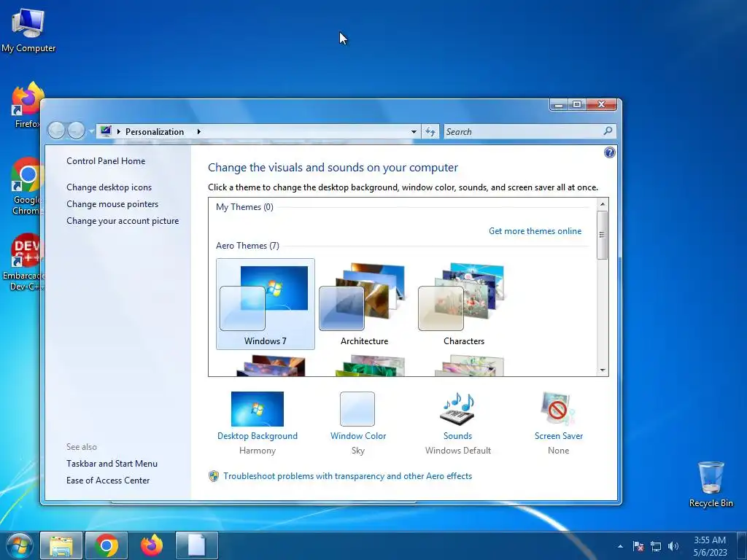Click the themes list scrollbar thumb
The image size is (747, 560).
[x=602, y=235]
